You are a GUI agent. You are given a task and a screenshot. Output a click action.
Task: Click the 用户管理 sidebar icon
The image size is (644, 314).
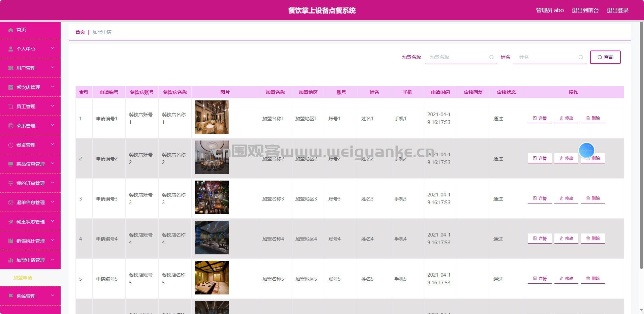[11, 68]
